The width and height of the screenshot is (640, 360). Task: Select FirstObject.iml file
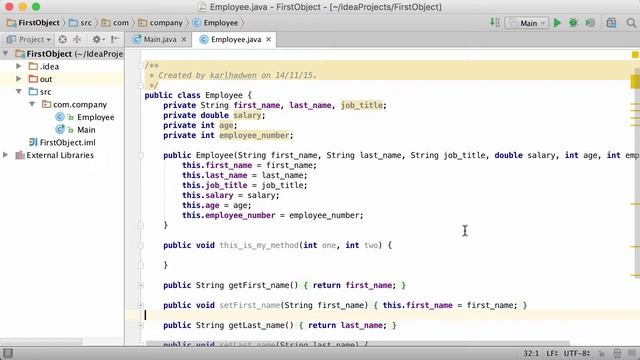67,142
